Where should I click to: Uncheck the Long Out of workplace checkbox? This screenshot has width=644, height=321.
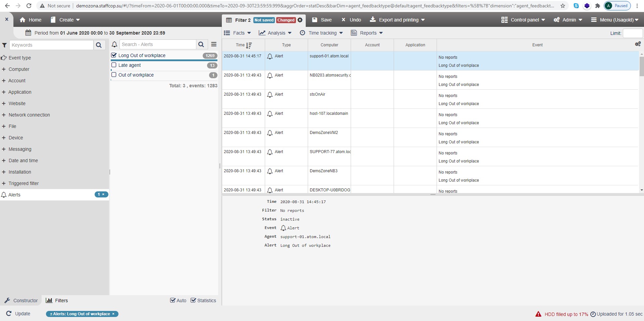(x=114, y=55)
